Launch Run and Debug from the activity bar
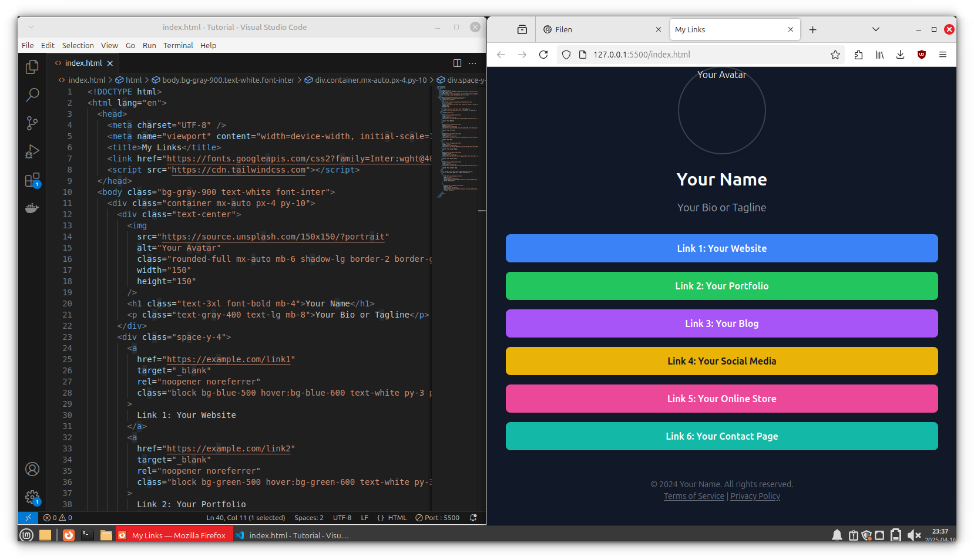The width and height of the screenshot is (974, 560). tap(32, 151)
